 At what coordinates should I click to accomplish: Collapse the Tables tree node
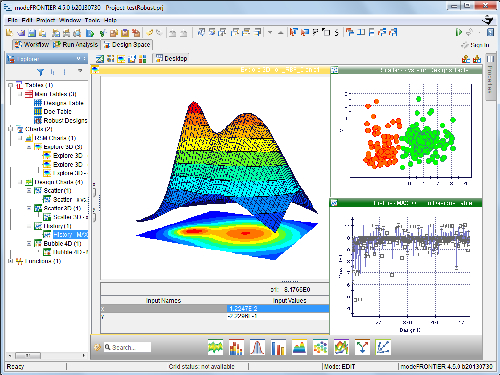(x=10, y=85)
